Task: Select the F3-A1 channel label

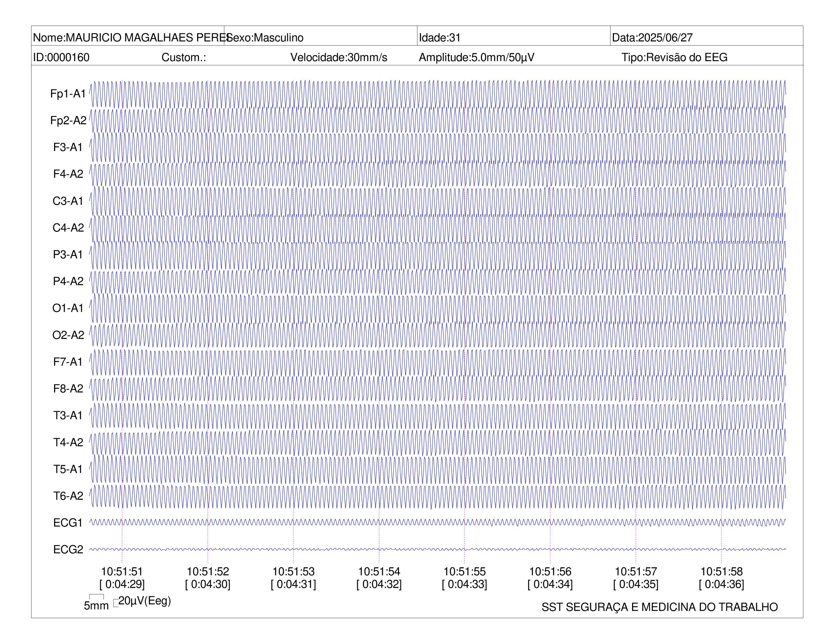Action: pyautogui.click(x=68, y=147)
